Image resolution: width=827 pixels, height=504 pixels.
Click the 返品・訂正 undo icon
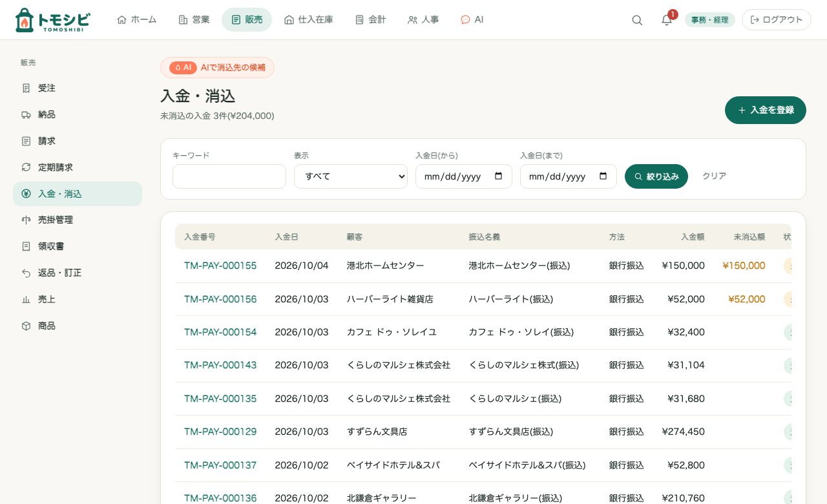[26, 273]
